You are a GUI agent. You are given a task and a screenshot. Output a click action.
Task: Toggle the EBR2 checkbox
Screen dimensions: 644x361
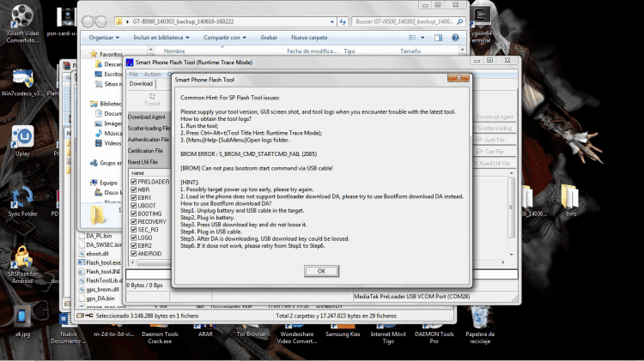(x=133, y=246)
